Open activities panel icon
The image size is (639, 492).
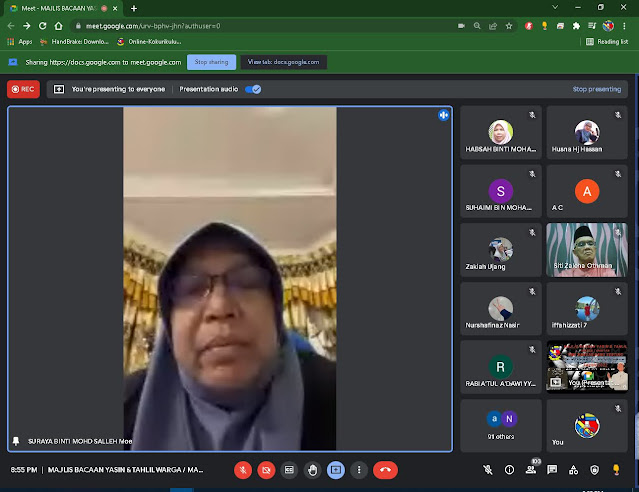pos(573,470)
